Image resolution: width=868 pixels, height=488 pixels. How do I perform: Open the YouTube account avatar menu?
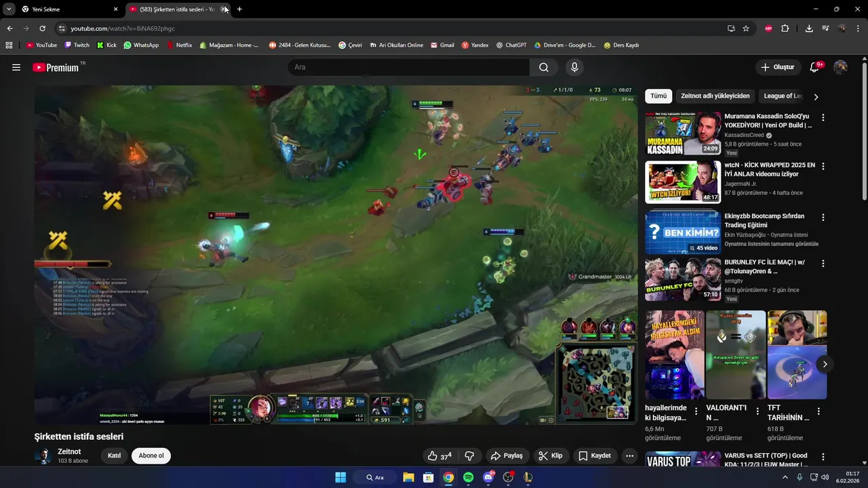point(840,67)
